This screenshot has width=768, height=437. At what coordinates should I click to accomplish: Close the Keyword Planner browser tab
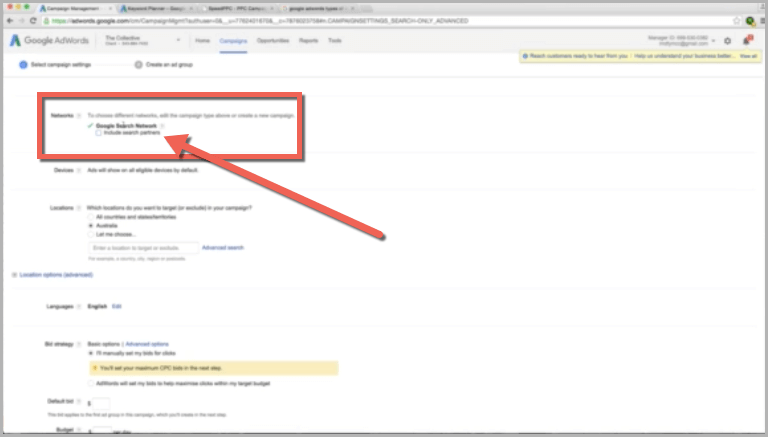coord(191,9)
